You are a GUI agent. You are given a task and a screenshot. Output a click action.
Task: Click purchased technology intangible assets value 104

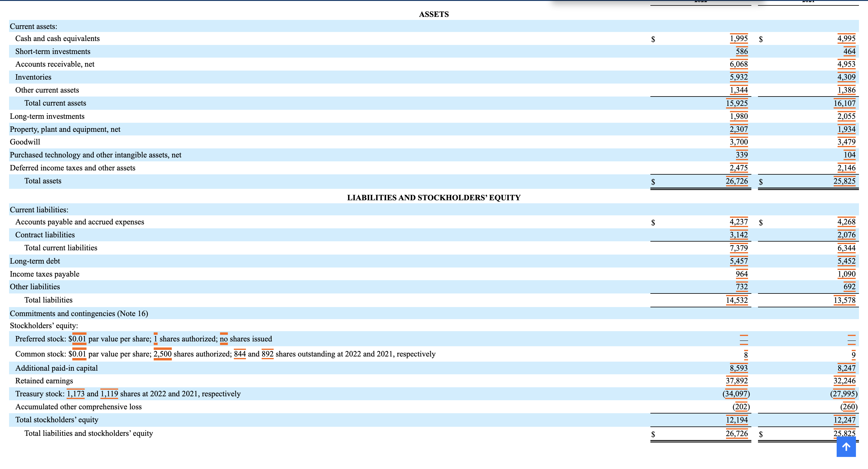point(849,155)
